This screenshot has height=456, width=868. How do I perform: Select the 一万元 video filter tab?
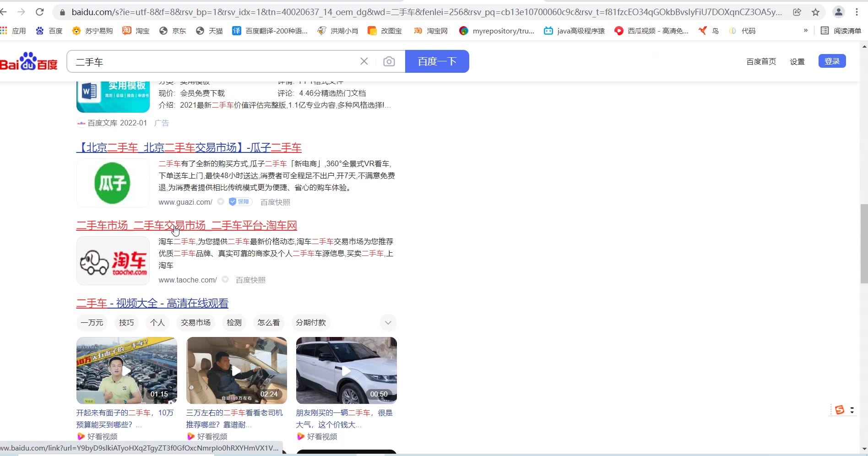pyautogui.click(x=92, y=323)
